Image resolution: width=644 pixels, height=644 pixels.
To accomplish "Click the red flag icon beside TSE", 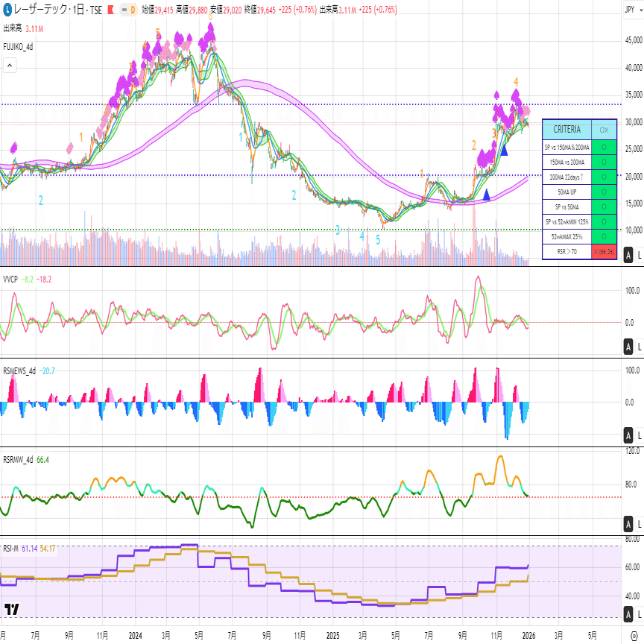I will pyautogui.click(x=110, y=10).
